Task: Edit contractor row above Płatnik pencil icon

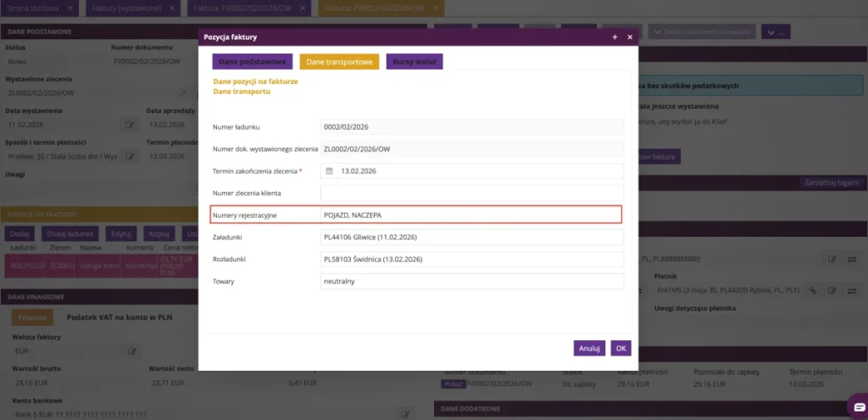Action: pos(832,259)
